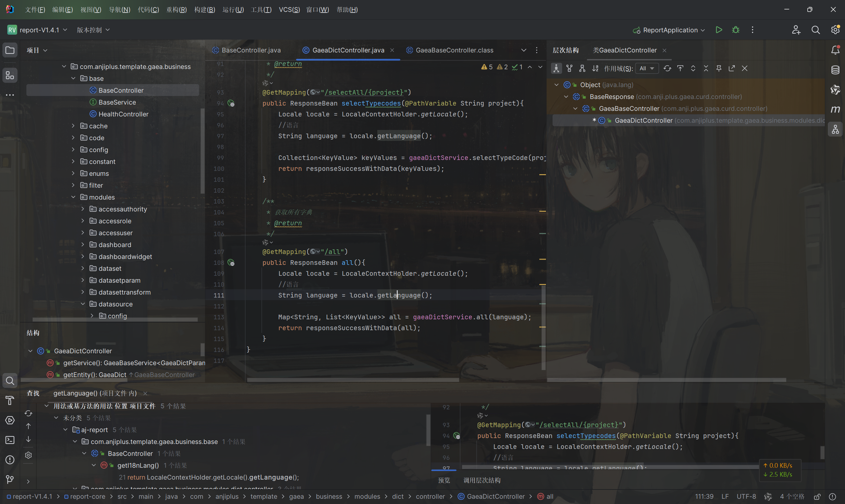Image resolution: width=845 pixels, height=504 pixels.
Task: Open the Build menu
Action: click(x=205, y=10)
